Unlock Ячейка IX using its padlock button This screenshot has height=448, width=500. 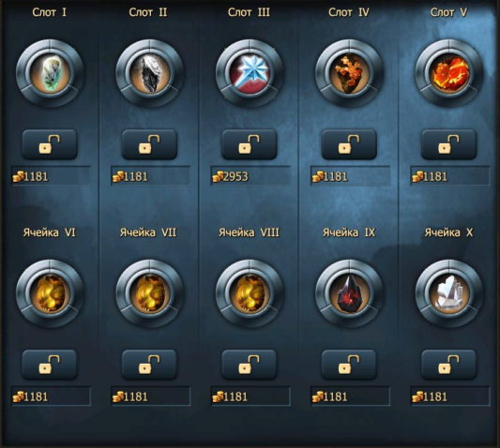tap(349, 365)
